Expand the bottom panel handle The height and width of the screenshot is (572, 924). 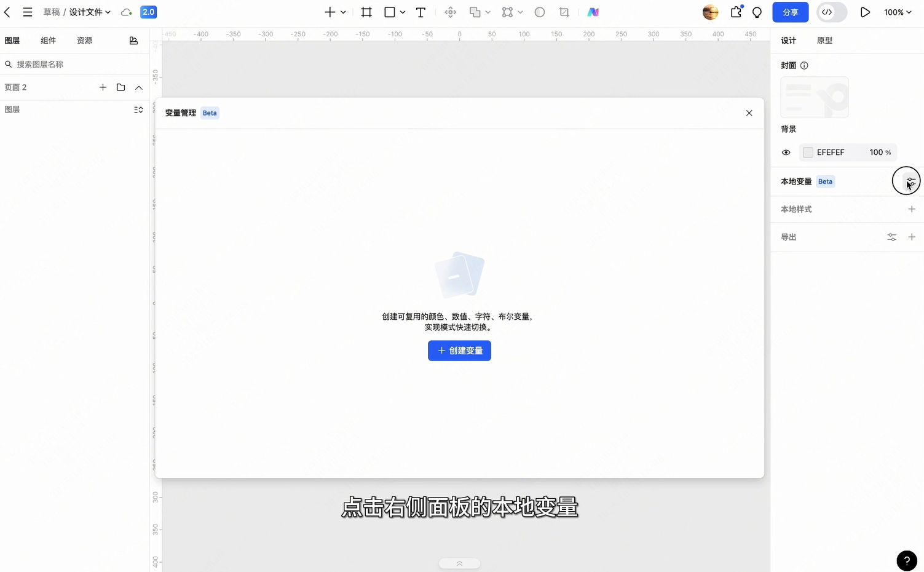tap(459, 563)
